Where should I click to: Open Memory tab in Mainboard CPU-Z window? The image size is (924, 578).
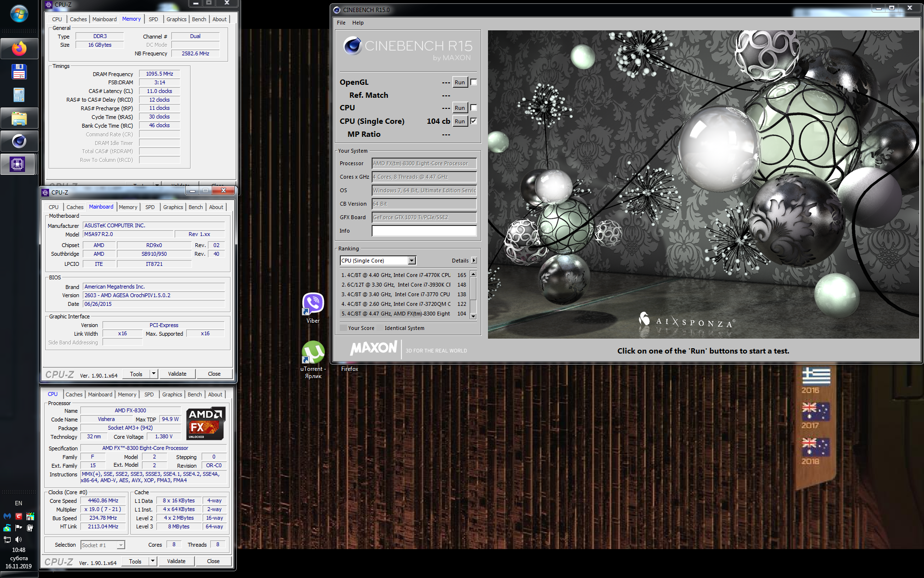click(x=128, y=207)
